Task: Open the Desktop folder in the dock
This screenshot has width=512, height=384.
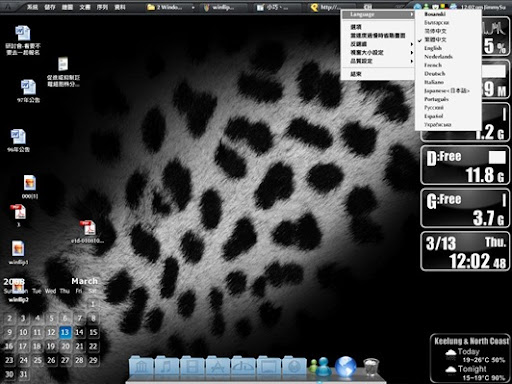Action: 269,366
